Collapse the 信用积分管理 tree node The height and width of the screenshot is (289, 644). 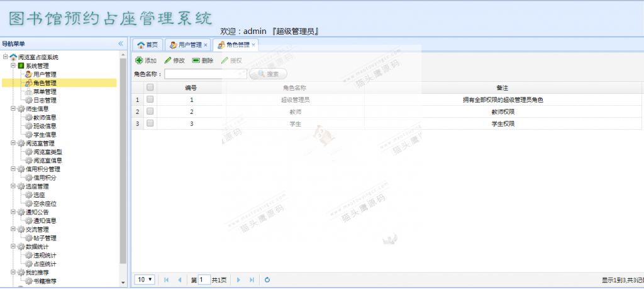pyautogui.click(x=13, y=169)
